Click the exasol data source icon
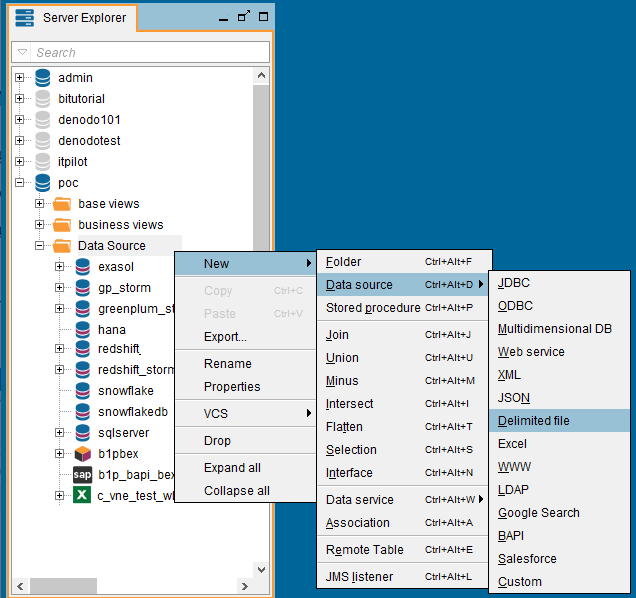Viewport: 636px width, 598px height. coord(83,267)
